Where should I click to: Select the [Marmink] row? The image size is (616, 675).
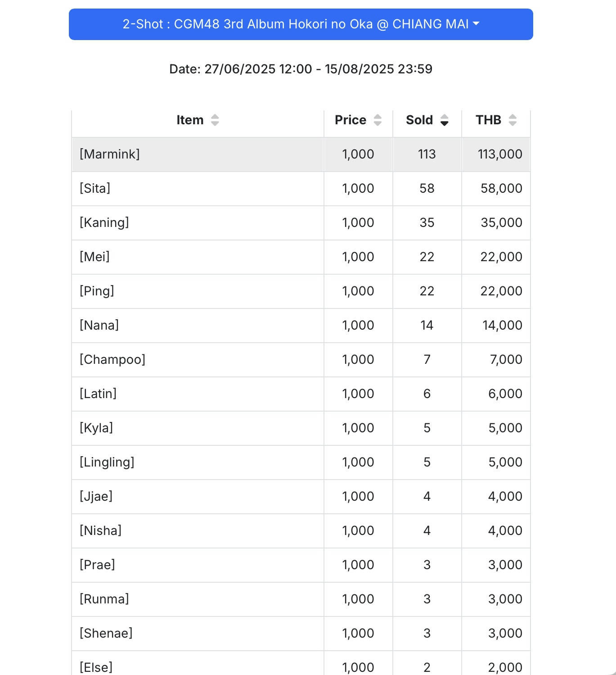coord(301,154)
